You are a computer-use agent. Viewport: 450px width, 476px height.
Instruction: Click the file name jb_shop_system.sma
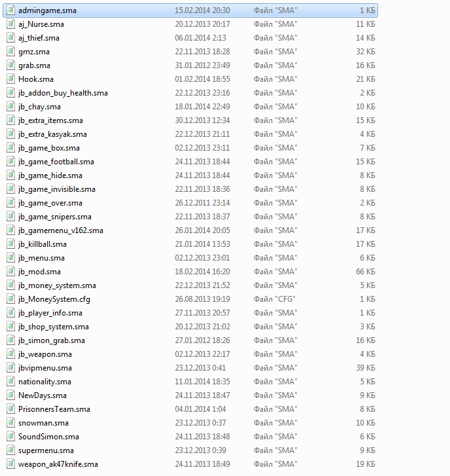pyautogui.click(x=54, y=327)
